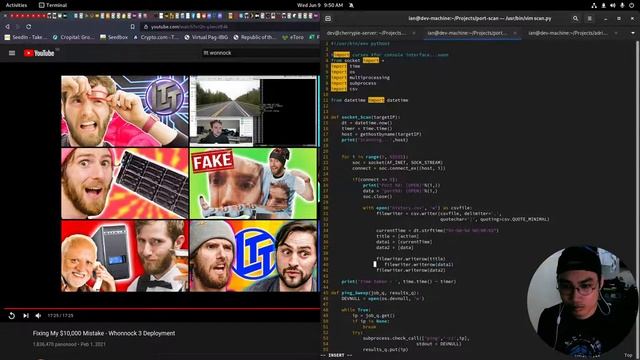Screen dimensions: 640x360
Task: Click the terminal window title text
Action: tap(480, 18)
